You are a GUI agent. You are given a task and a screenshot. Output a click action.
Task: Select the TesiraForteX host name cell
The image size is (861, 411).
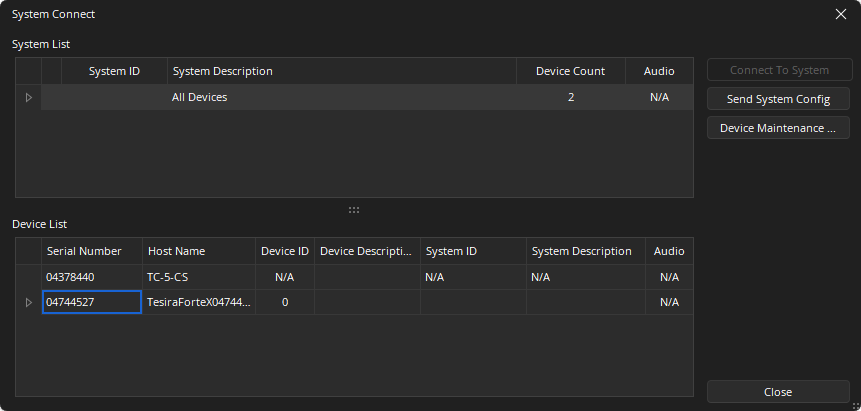coord(198,302)
